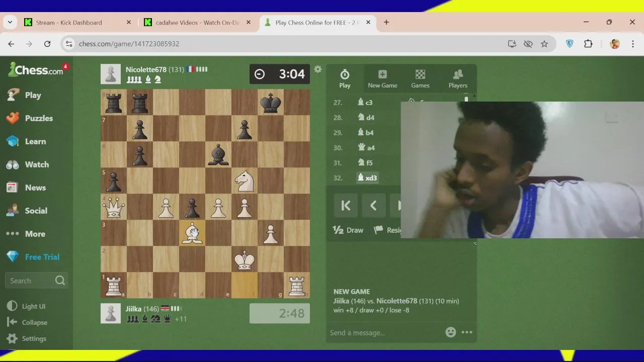This screenshot has height=362, width=644.
Task: Click Nicolette678 player name
Action: point(146,69)
